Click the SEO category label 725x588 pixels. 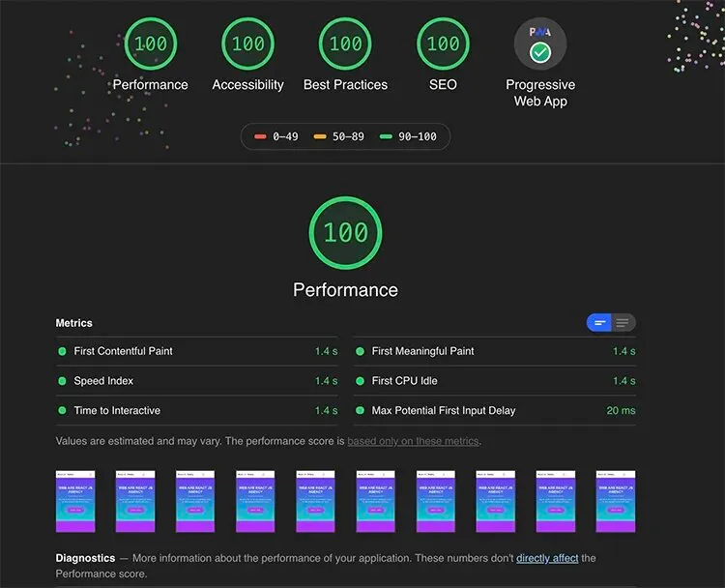(443, 85)
